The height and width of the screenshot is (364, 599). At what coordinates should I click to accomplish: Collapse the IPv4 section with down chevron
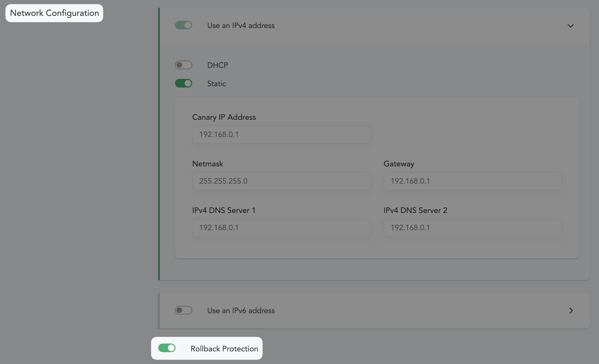coord(570,26)
